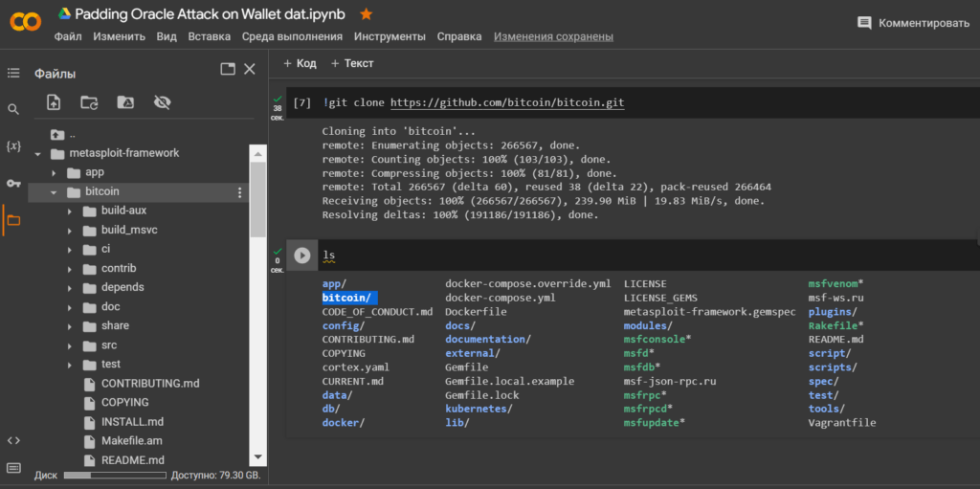The width and height of the screenshot is (980, 489).
Task: Open the bitcoin folder options menu
Action: point(239,192)
